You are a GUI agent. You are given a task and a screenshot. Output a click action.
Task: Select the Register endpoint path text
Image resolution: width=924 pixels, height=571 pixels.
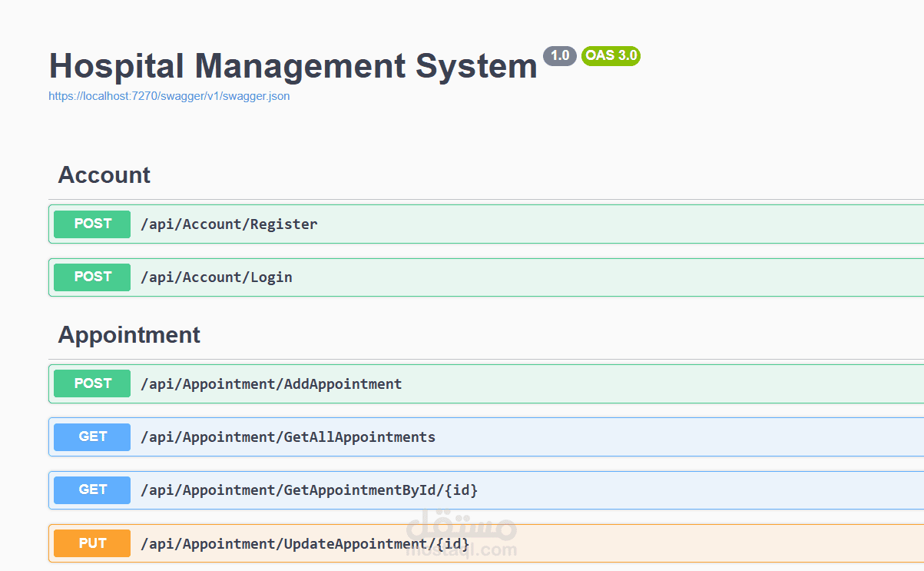tap(228, 224)
